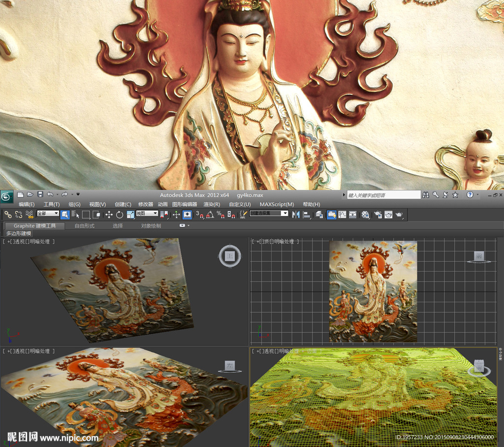Open the 编辑(E) menu
The image size is (504, 447).
(27, 204)
